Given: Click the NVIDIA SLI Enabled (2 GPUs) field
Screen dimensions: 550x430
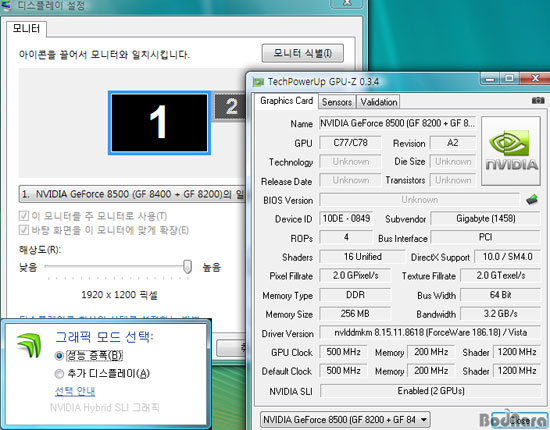Looking at the screenshot, I should point(430,391).
